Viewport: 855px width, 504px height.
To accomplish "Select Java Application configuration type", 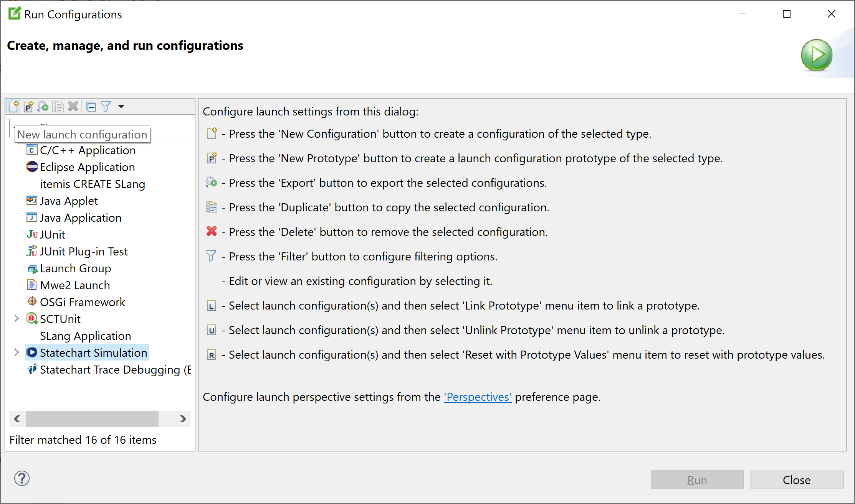I will [x=81, y=218].
